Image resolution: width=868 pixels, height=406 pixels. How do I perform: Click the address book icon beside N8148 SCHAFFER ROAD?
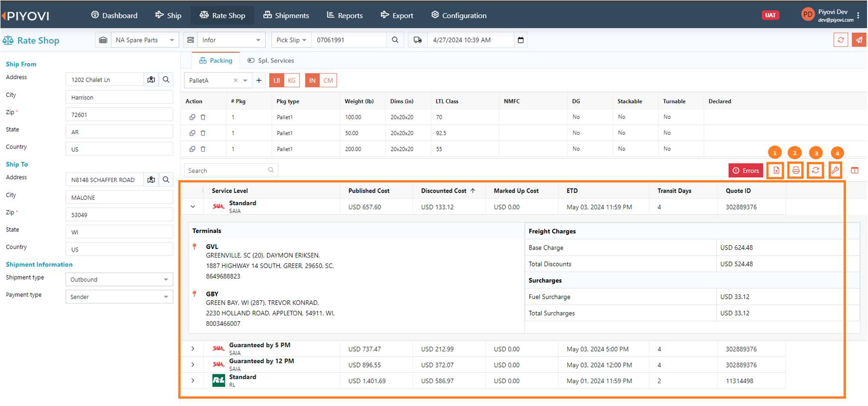151,180
